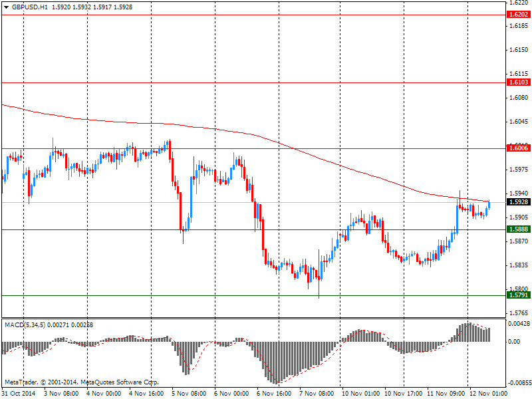Click the GBPUSD,H1 chart title text
Screen dimensions: 532x399
30,7
